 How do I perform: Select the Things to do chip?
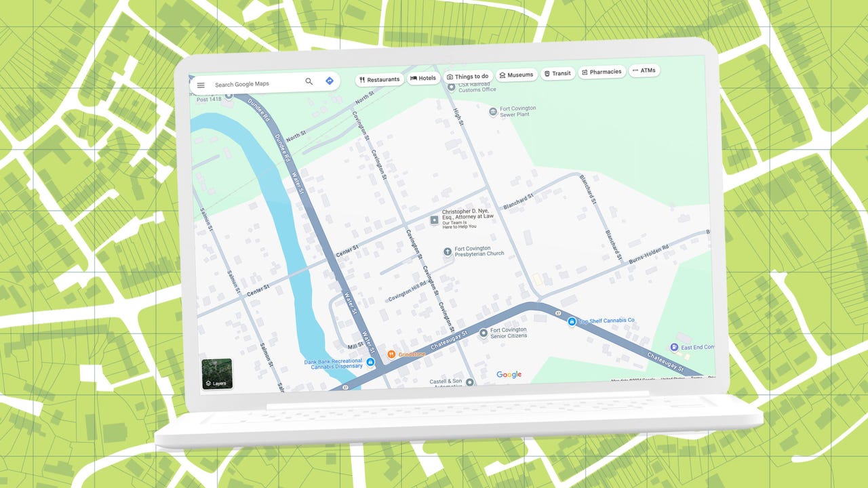468,77
